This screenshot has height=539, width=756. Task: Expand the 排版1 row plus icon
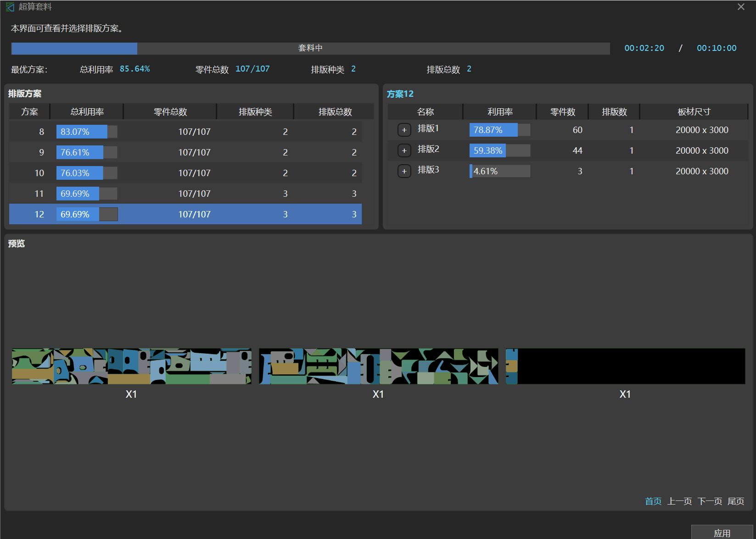click(x=404, y=130)
